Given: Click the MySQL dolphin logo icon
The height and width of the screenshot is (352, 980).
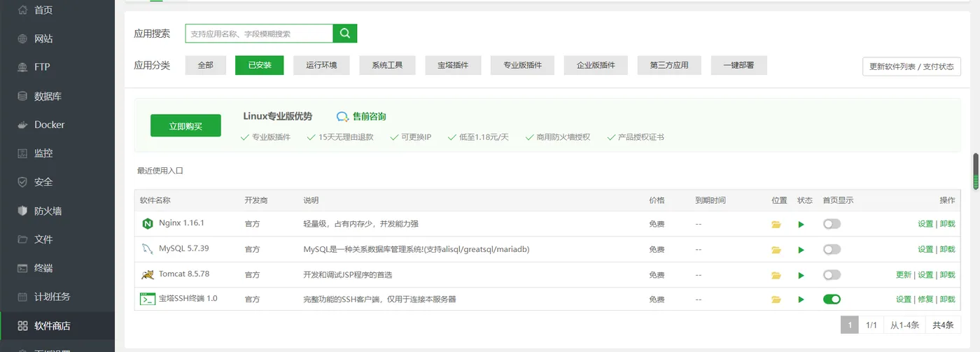Looking at the screenshot, I should [x=147, y=249].
